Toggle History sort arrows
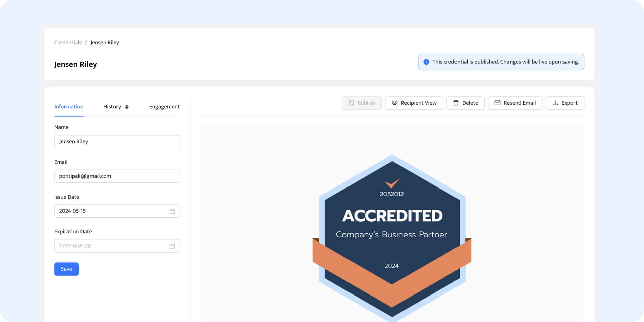Screen dimensions: 644x322 click(x=127, y=107)
